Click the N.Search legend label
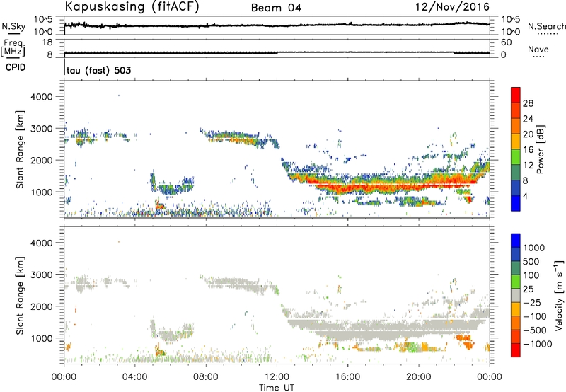The width and height of the screenshot is (566, 392). [546, 26]
